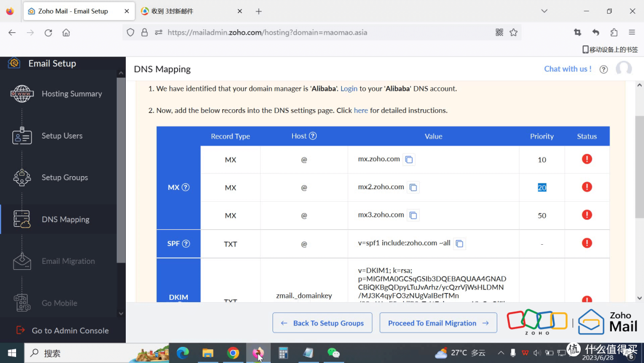This screenshot has height=363, width=644.
Task: Switch to the 收到 3封新邮件 tab
Action: click(x=191, y=11)
